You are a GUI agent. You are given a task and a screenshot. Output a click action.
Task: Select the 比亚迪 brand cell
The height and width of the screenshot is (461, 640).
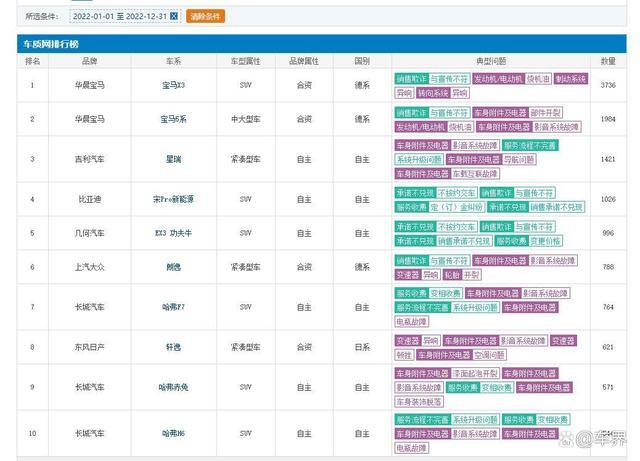pyautogui.click(x=90, y=199)
